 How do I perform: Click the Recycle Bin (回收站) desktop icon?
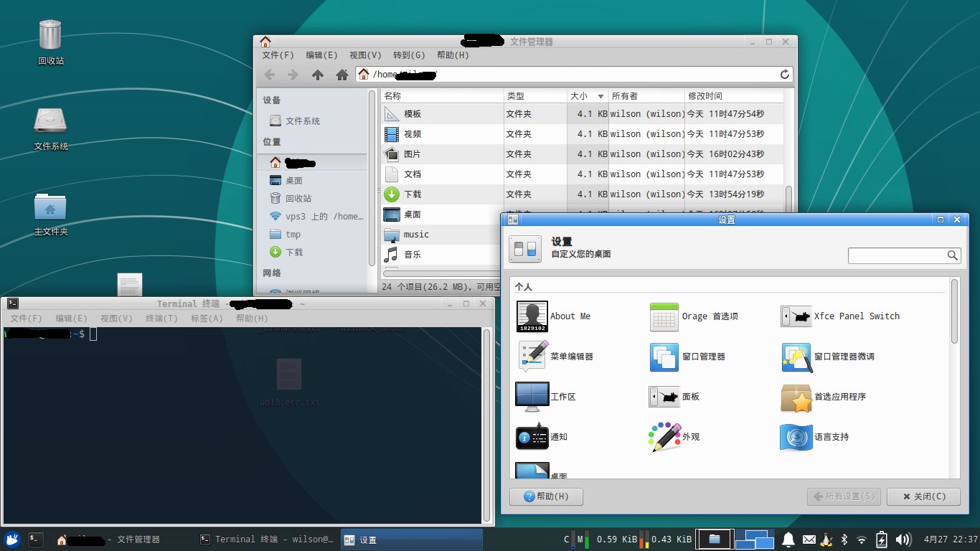coord(50,42)
